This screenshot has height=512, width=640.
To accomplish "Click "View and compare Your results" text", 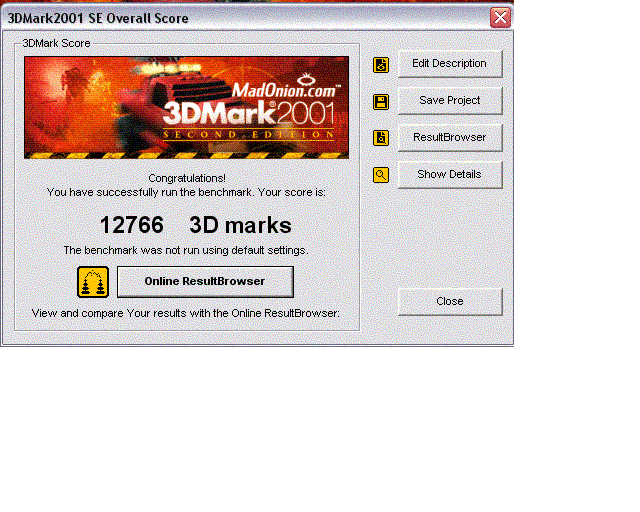I will [186, 313].
